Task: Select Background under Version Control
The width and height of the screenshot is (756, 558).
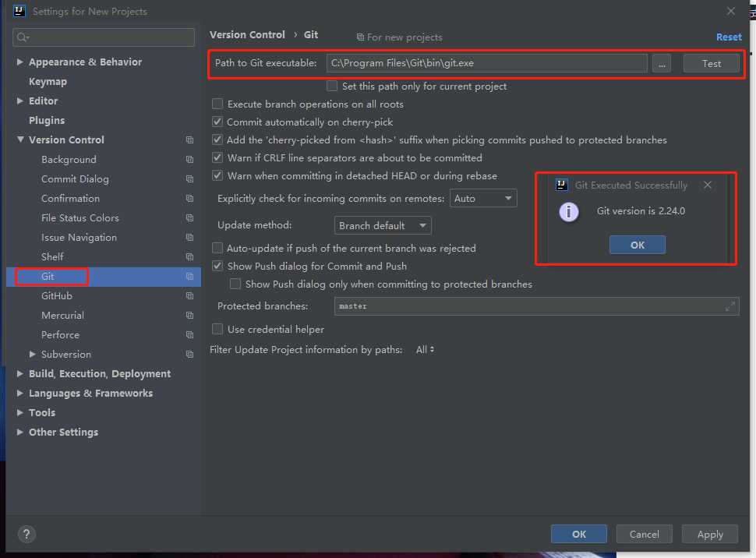Action: [x=69, y=160]
